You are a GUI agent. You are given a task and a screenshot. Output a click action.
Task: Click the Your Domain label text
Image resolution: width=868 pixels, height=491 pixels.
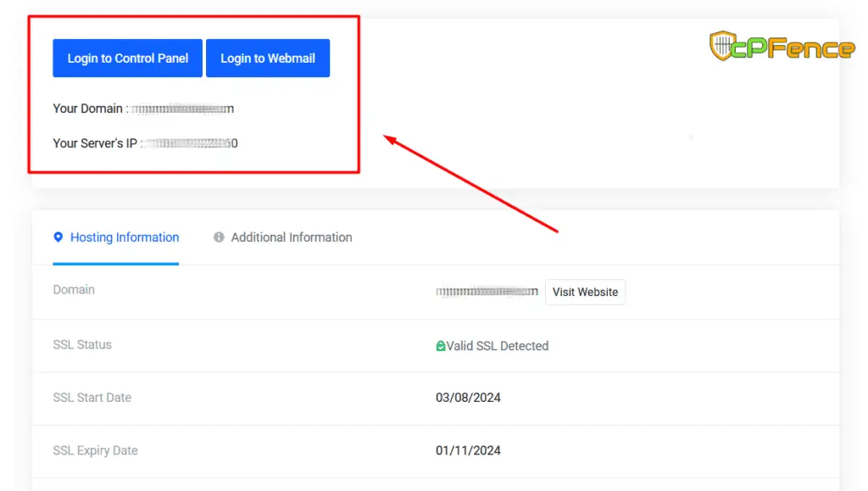click(x=87, y=109)
